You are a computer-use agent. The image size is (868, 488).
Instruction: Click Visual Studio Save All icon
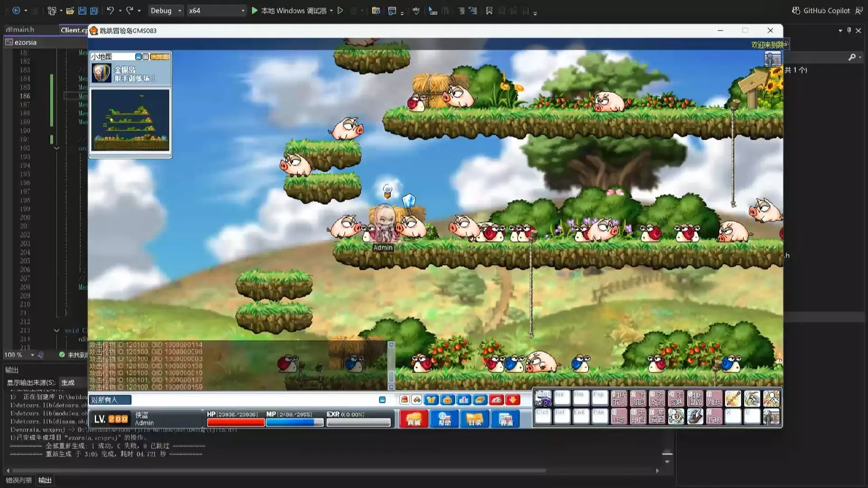click(x=94, y=11)
